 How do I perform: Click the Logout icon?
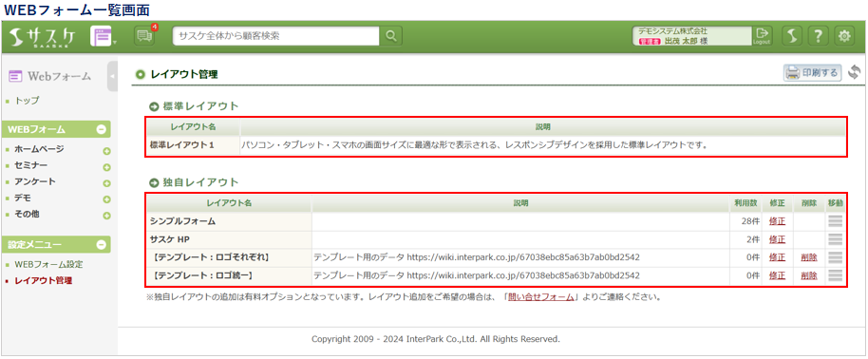click(x=762, y=36)
